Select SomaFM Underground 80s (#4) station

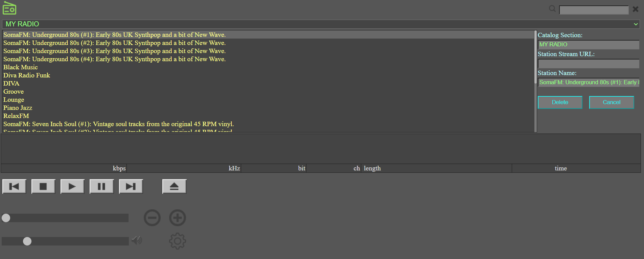268,59
